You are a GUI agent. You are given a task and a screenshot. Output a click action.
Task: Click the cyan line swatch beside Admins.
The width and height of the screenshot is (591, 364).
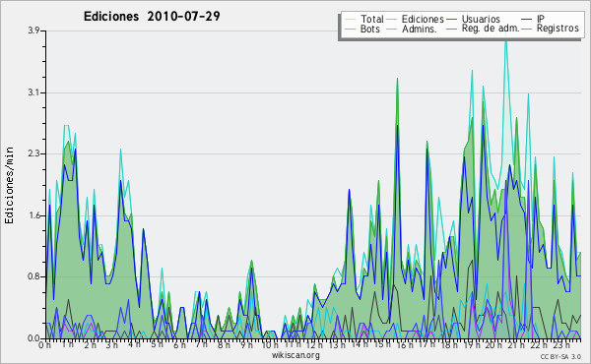coord(392,29)
